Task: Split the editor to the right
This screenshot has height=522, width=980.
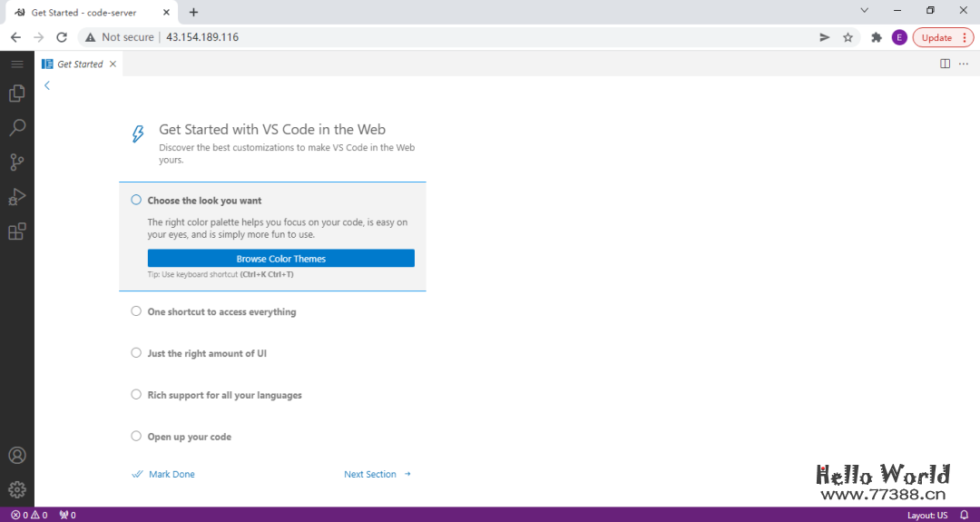Action: pos(945,64)
